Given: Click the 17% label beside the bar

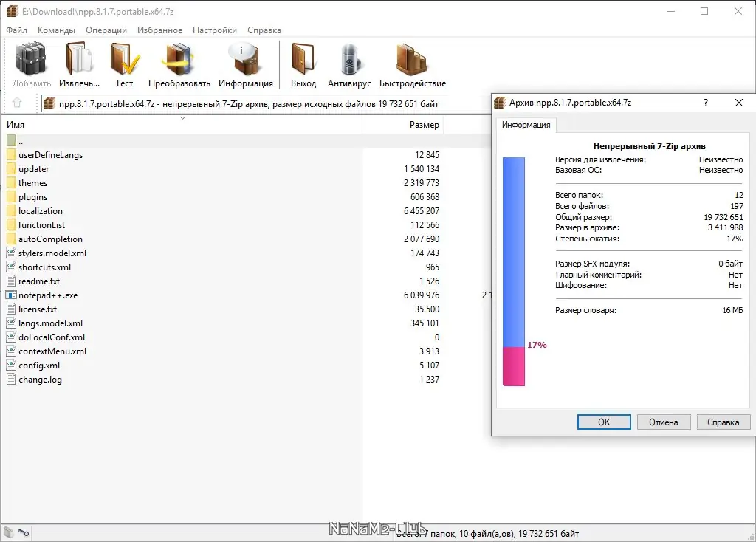Looking at the screenshot, I should [537, 345].
